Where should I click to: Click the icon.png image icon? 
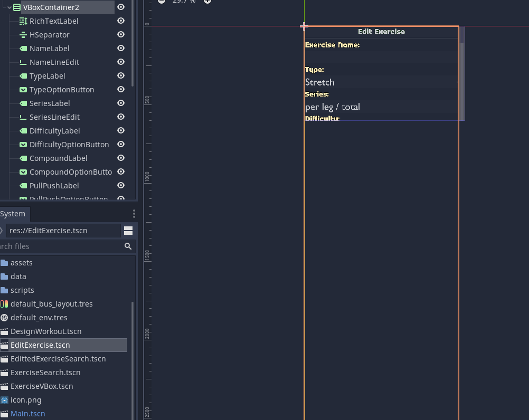tap(5, 400)
